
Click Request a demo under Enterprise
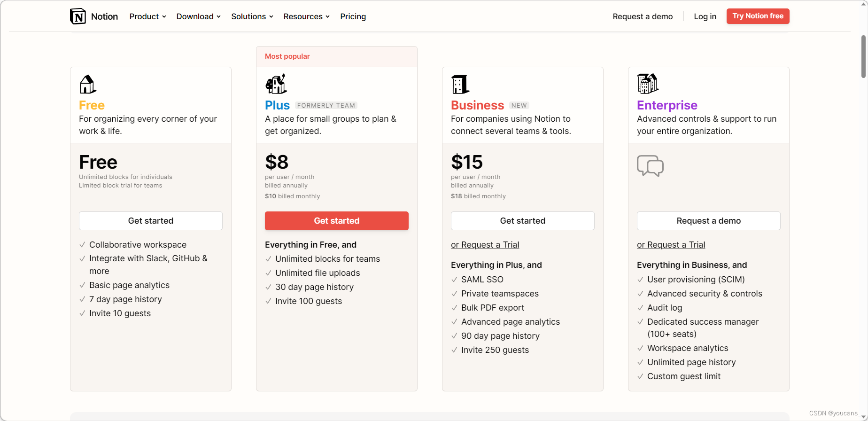click(x=708, y=221)
